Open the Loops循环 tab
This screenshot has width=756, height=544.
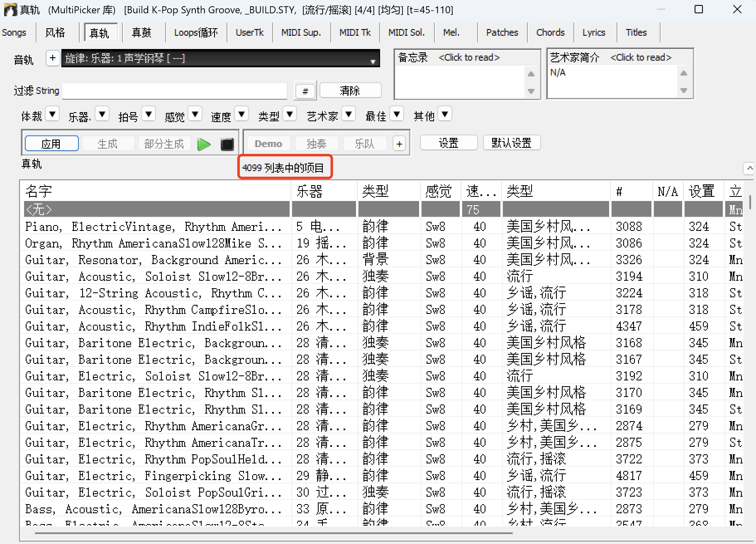[196, 32]
